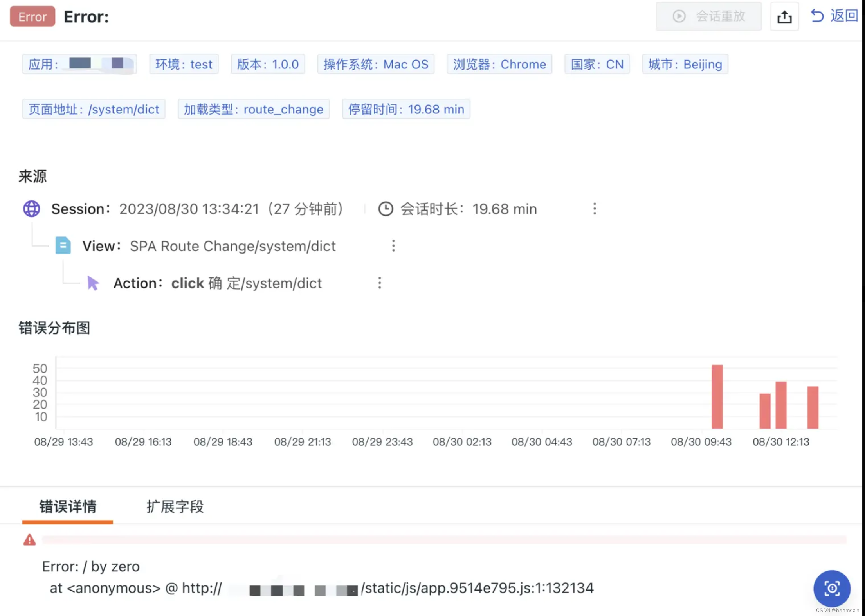This screenshot has height=616, width=865.
Task: Click the export/share icon in top bar
Action: (784, 16)
